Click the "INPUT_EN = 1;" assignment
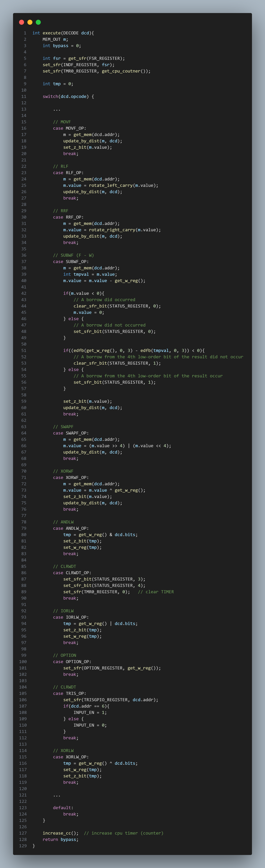The width and height of the screenshot is (265, 868). pos(90,713)
